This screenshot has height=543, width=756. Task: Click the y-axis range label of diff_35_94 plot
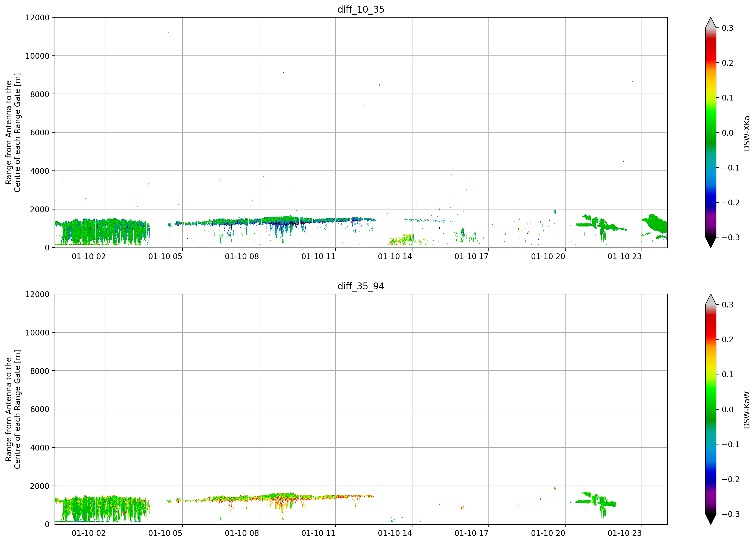pyautogui.click(x=13, y=409)
